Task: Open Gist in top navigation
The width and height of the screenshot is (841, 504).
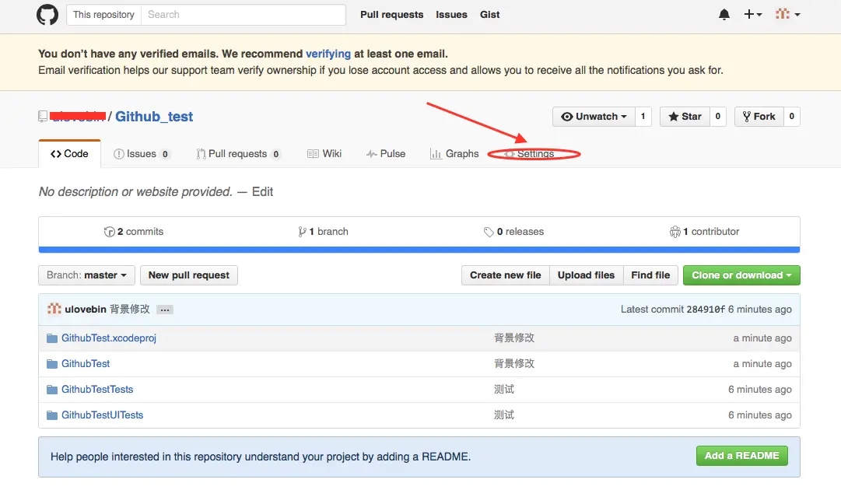Action: coord(489,15)
